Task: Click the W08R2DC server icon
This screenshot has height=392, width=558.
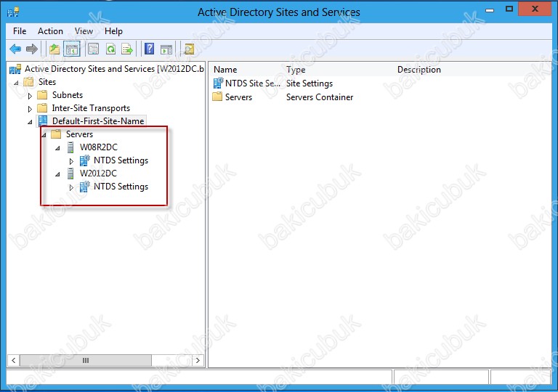Action: (x=70, y=147)
